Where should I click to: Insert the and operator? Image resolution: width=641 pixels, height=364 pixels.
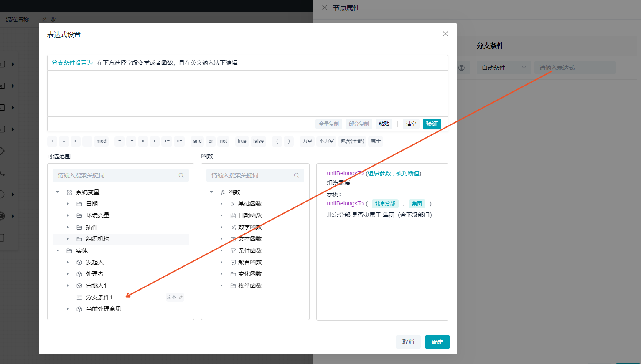198,141
